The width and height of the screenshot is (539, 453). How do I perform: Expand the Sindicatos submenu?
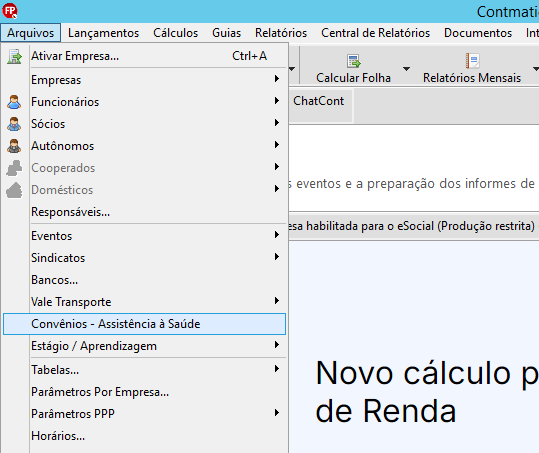click(x=144, y=258)
